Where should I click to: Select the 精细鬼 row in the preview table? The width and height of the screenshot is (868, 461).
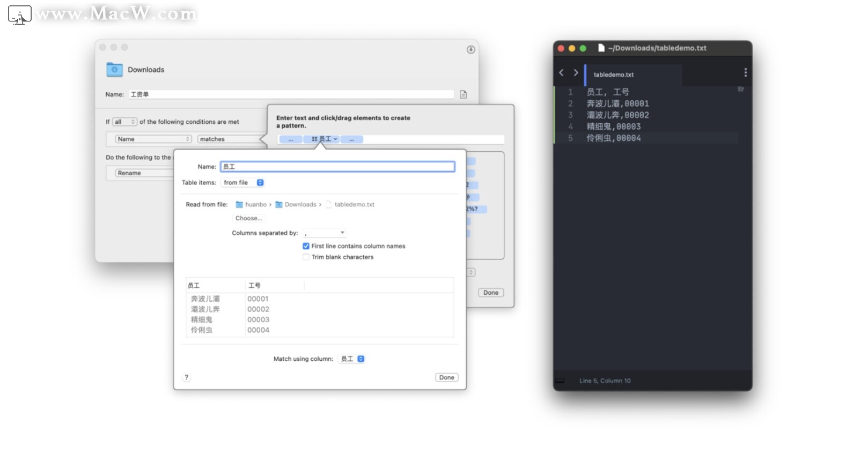point(320,319)
